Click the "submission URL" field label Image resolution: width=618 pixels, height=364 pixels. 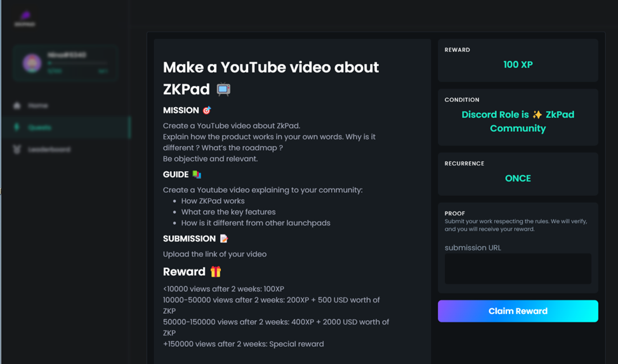point(473,248)
